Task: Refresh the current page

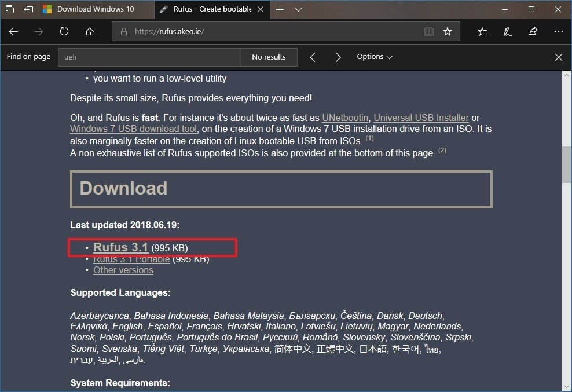Action: tap(64, 32)
